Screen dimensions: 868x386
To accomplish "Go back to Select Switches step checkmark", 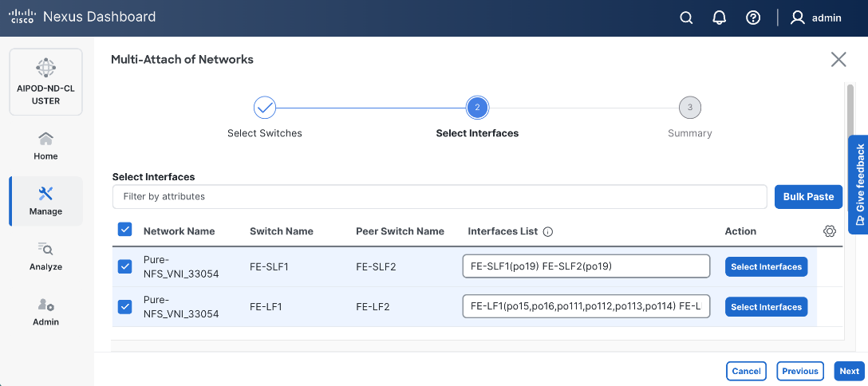I will pyautogui.click(x=265, y=108).
